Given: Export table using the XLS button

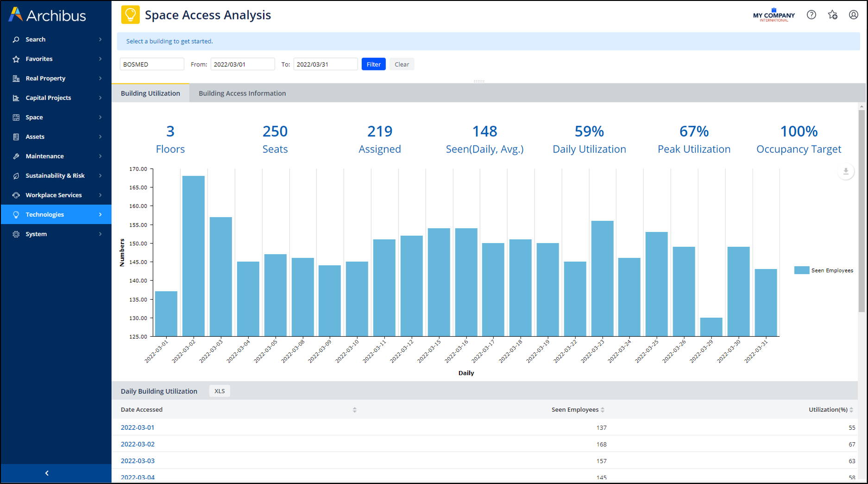Looking at the screenshot, I should pyautogui.click(x=220, y=391).
